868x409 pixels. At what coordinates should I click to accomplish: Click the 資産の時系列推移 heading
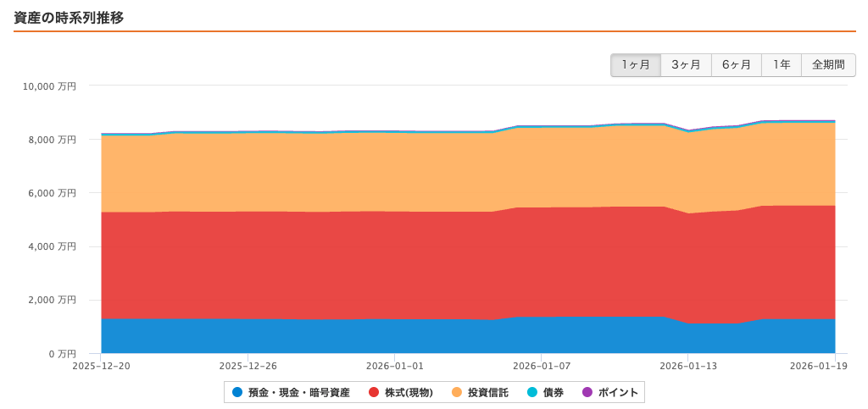70,17
